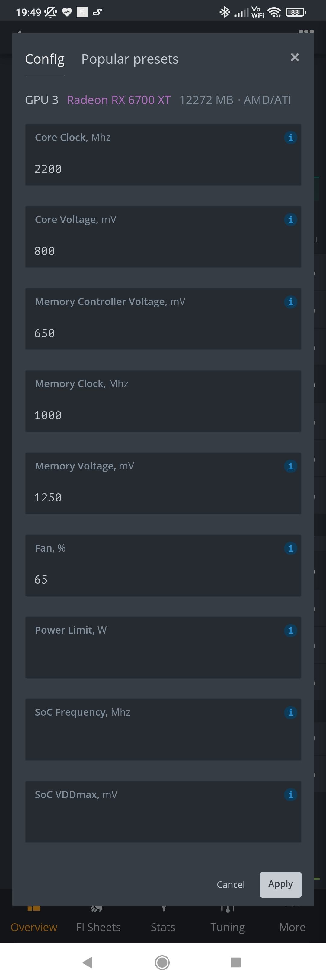Open Radeon RX 6700 XT link

tap(119, 100)
